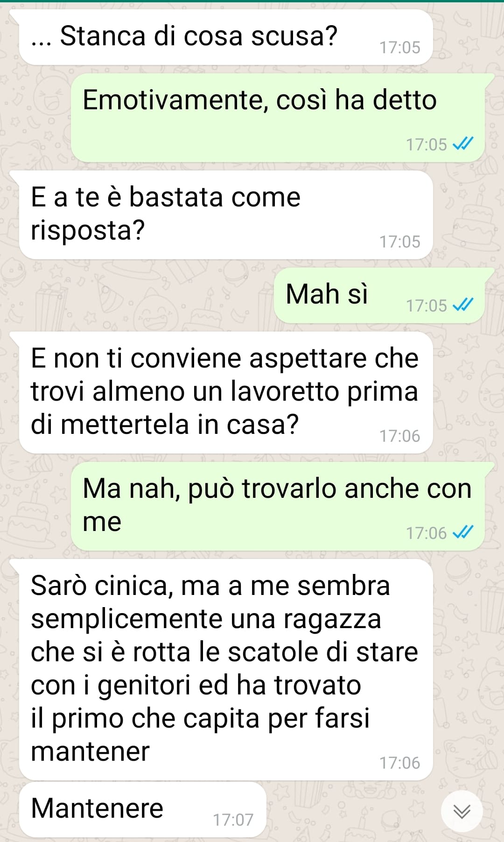Tap 17:05 timestamp on 'risposta?' message
The image size is (504, 842).
399,241
